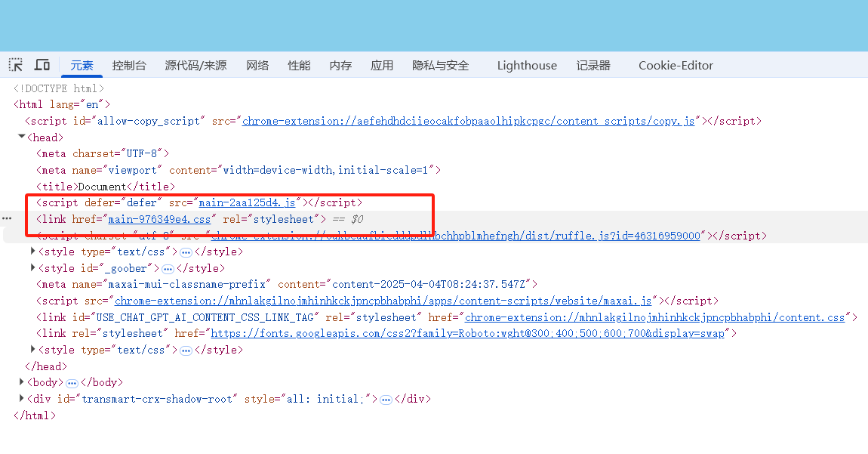The height and width of the screenshot is (454, 868).
Task: Open the copy.js chrome-extension link
Action: point(468,121)
